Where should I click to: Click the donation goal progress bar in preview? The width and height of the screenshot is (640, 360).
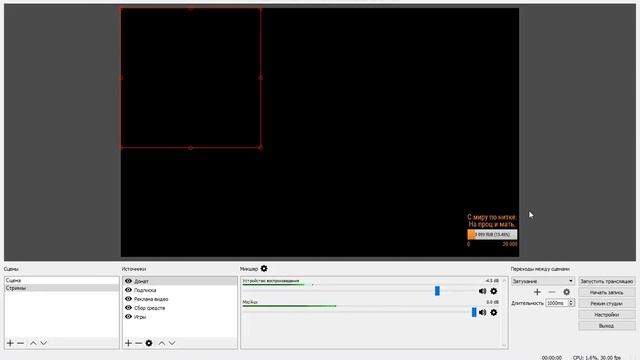point(492,234)
